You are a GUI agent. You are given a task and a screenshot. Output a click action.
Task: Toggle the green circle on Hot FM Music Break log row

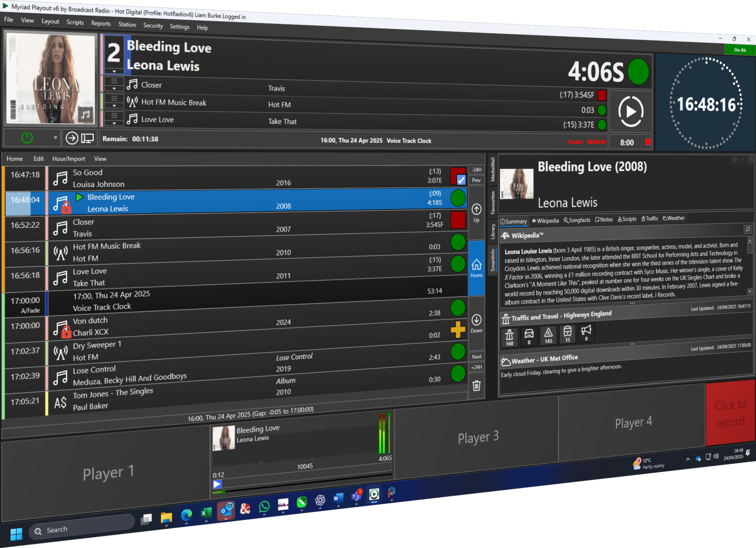coord(458,242)
